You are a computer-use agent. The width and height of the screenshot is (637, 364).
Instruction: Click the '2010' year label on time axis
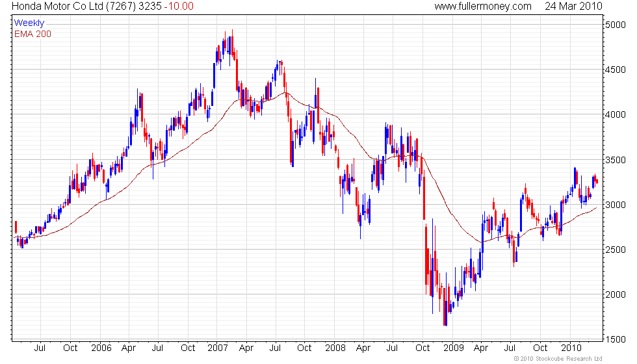[x=571, y=348]
